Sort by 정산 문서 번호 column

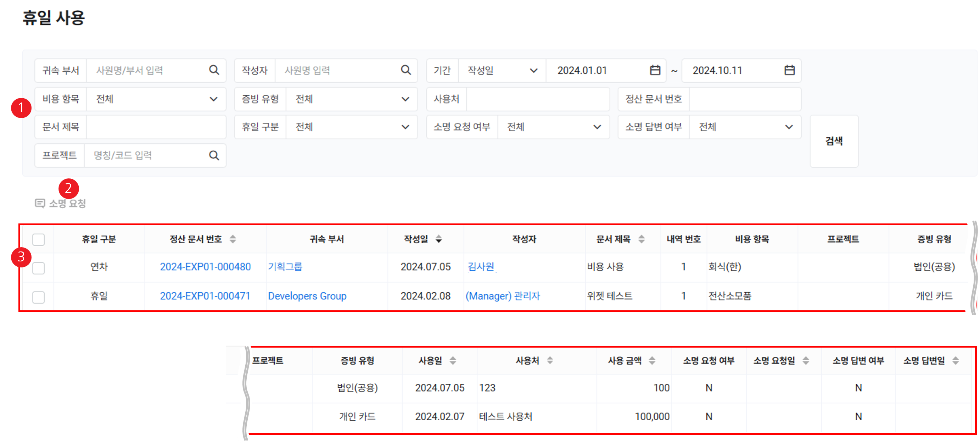coord(233,239)
